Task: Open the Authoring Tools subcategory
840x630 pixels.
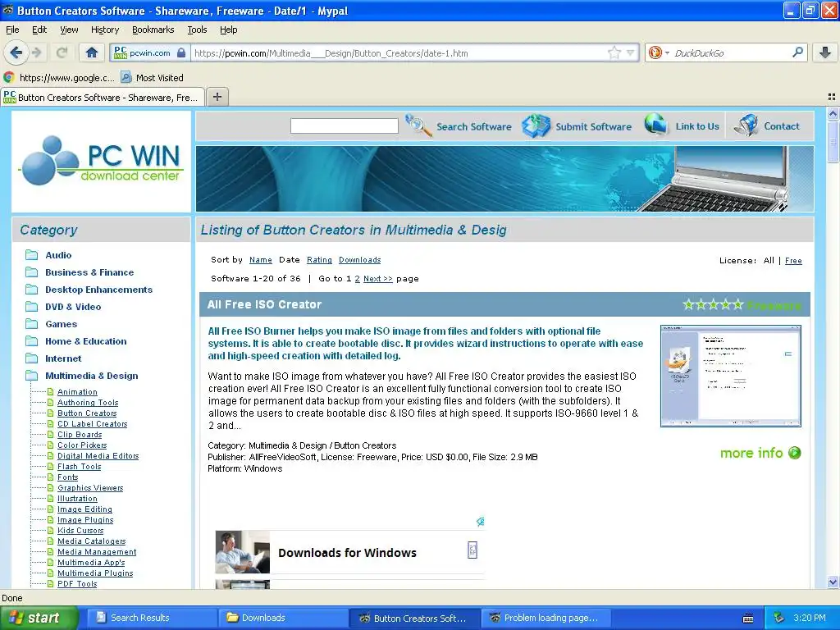Action: [x=88, y=402]
